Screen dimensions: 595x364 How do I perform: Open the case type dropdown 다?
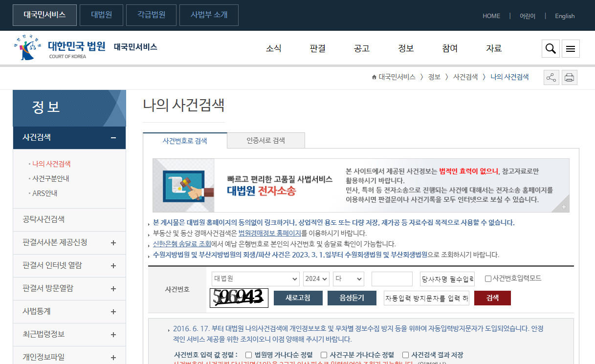[349, 278]
